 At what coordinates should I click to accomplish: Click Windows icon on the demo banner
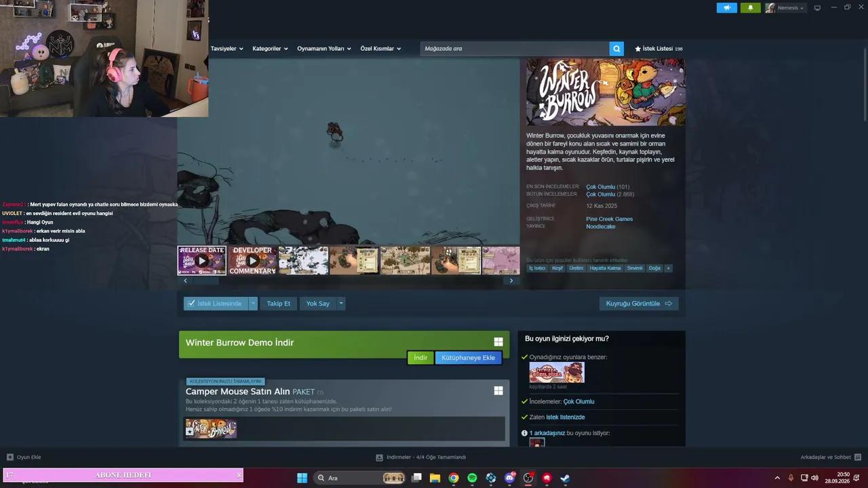click(x=498, y=342)
